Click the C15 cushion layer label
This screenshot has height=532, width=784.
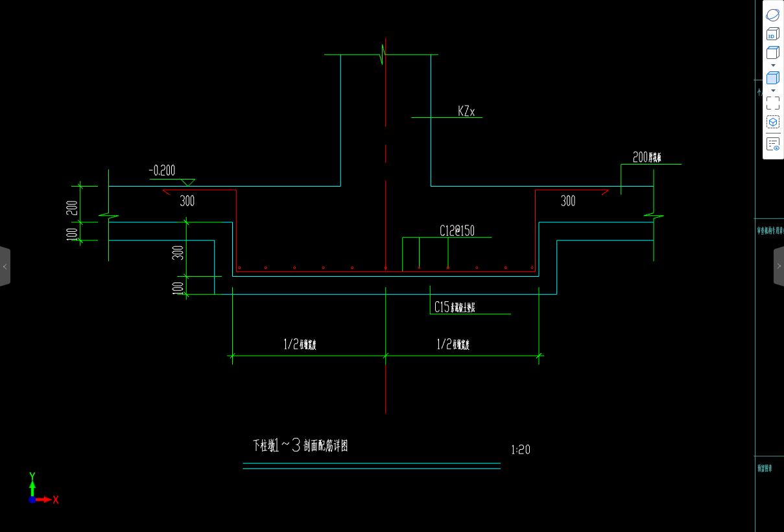click(455, 307)
